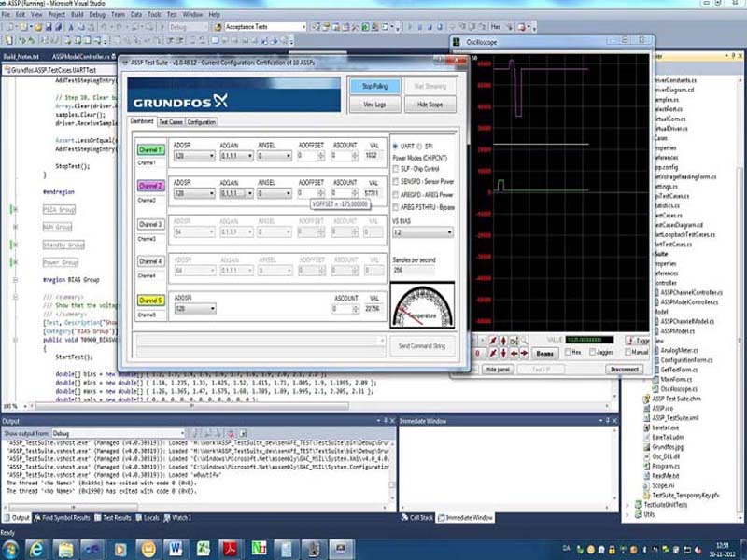Click the red up arrow in Oscilloscope panel
The width and height of the screenshot is (747, 560).
coord(503,341)
